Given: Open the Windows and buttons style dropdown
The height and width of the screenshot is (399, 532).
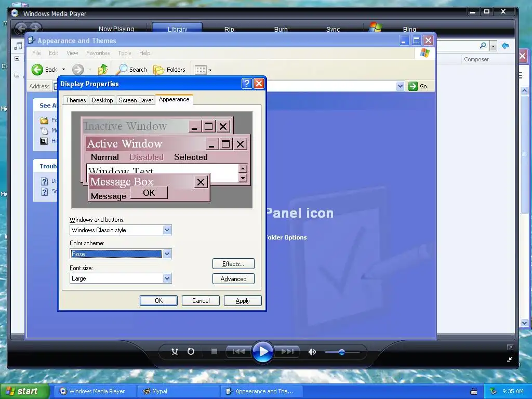Looking at the screenshot, I should click(x=167, y=230).
